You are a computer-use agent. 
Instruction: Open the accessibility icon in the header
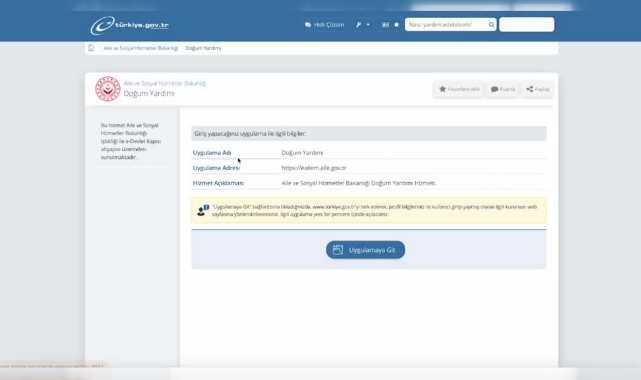tap(385, 25)
